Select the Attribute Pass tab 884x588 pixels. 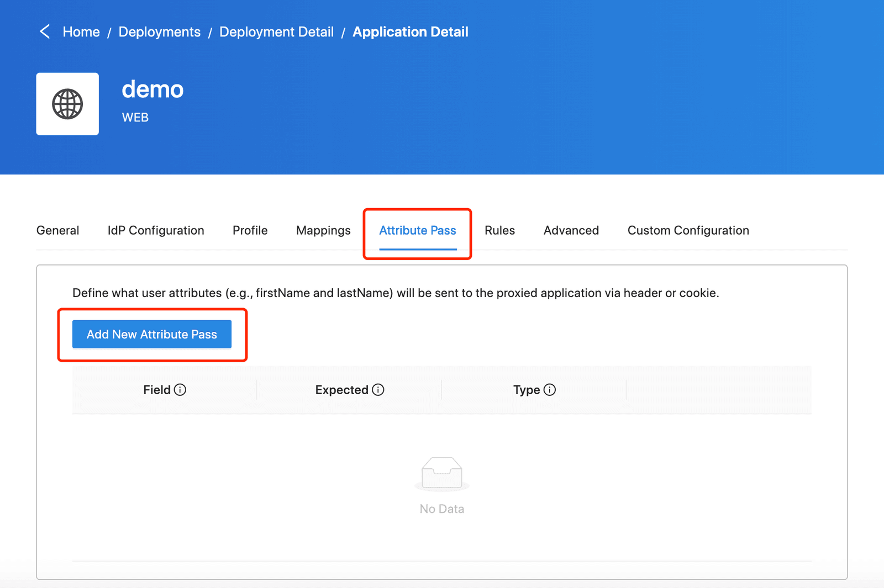click(x=418, y=230)
